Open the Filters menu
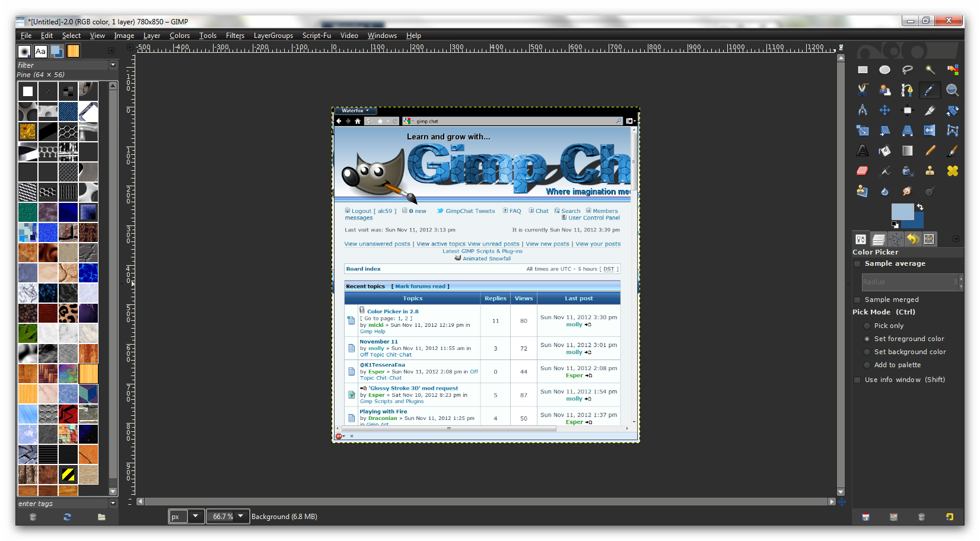Viewport: 980px width, 541px height. (x=235, y=36)
